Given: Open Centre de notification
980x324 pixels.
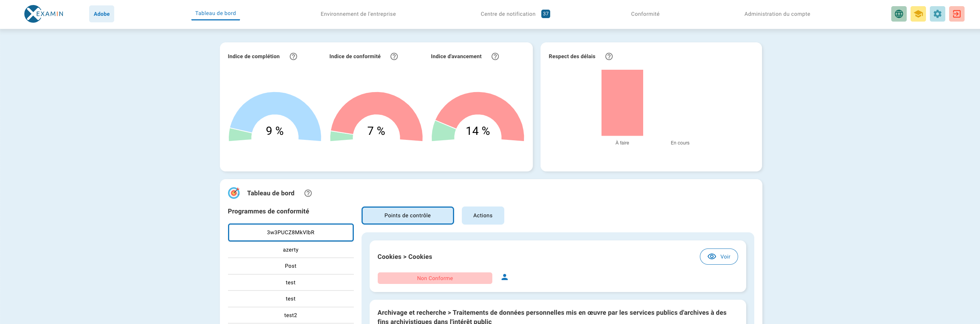Looking at the screenshot, I should pyautogui.click(x=508, y=14).
